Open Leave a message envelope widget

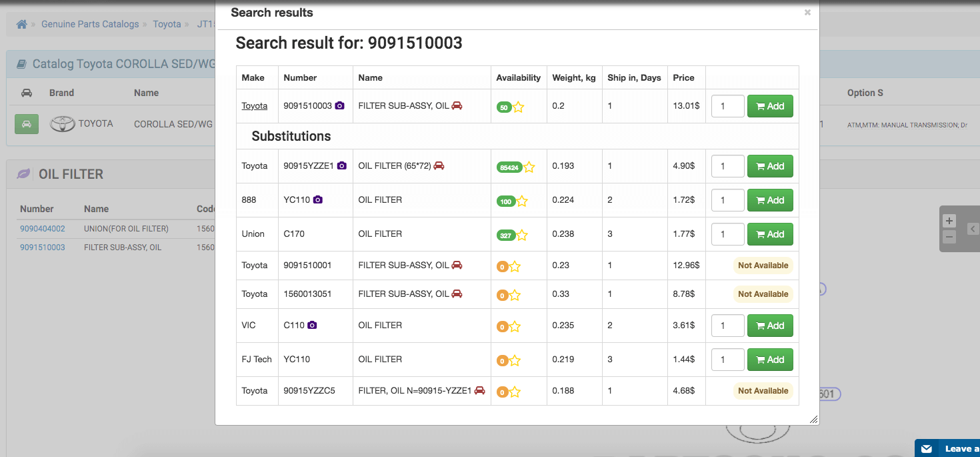coord(926,449)
